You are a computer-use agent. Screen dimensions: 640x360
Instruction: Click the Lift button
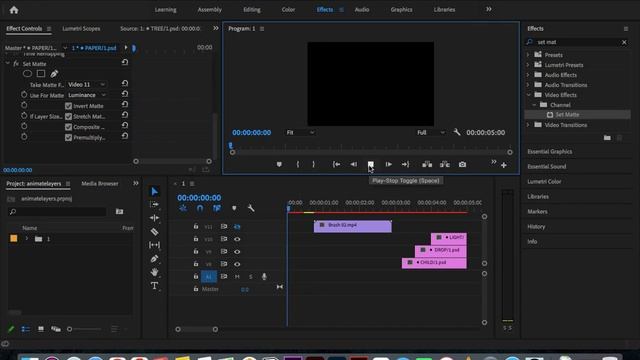(x=427, y=164)
